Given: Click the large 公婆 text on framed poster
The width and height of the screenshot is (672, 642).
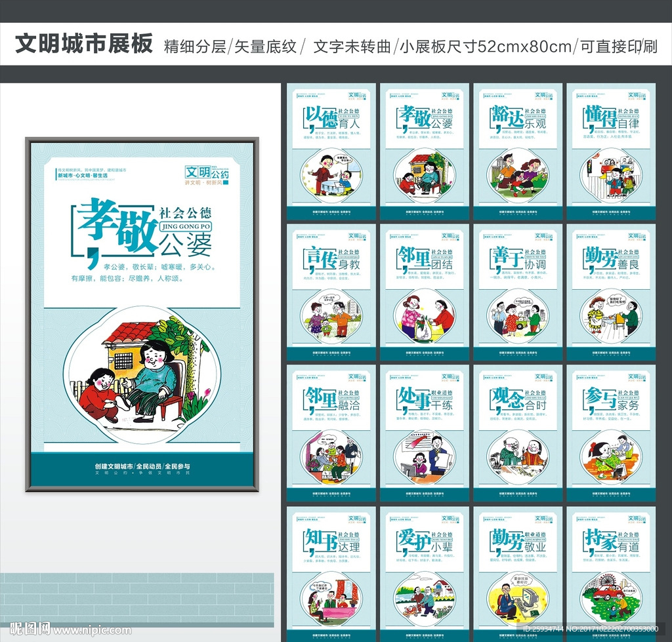Looking at the screenshot, I should coord(186,245).
